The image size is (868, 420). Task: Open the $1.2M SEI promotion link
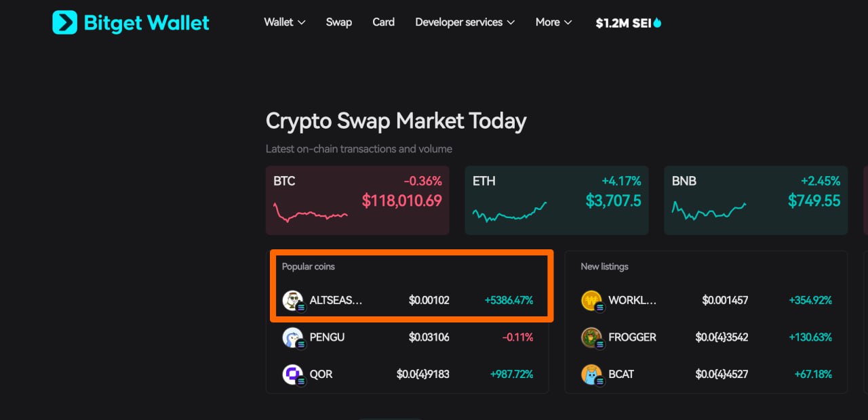pos(629,23)
